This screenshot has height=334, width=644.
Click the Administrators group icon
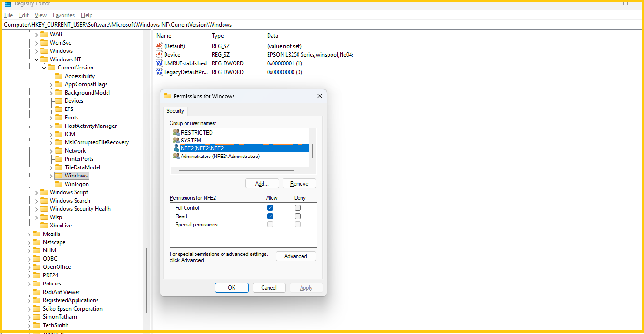pyautogui.click(x=176, y=156)
